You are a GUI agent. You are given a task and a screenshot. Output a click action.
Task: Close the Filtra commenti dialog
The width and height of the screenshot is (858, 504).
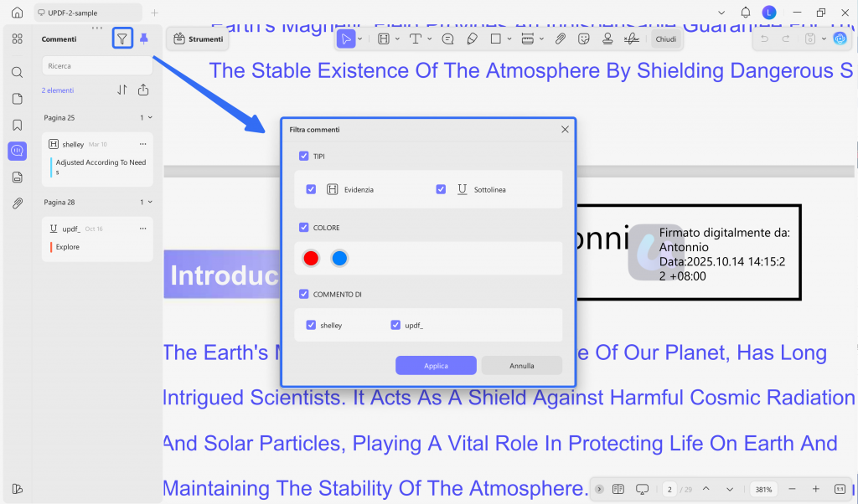tap(565, 130)
